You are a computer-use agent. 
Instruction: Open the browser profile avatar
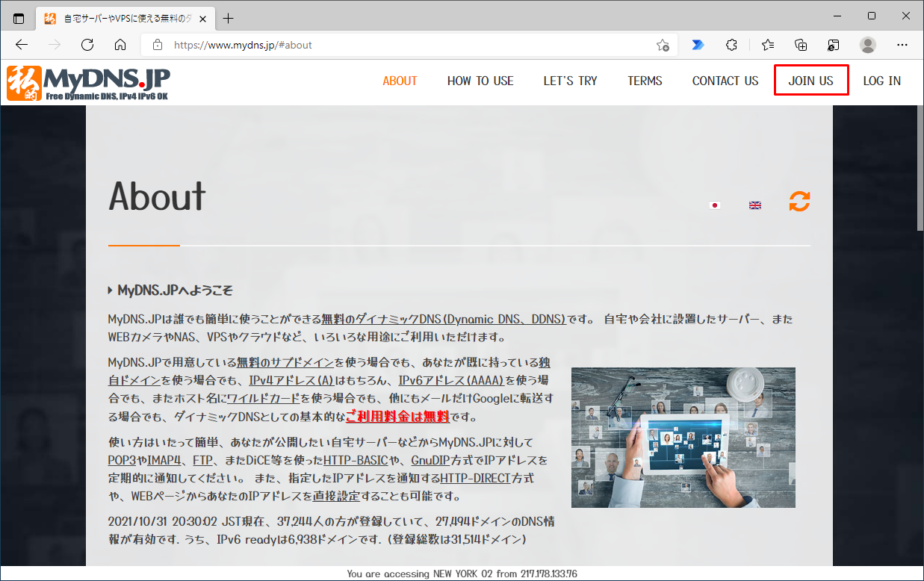pos(867,45)
